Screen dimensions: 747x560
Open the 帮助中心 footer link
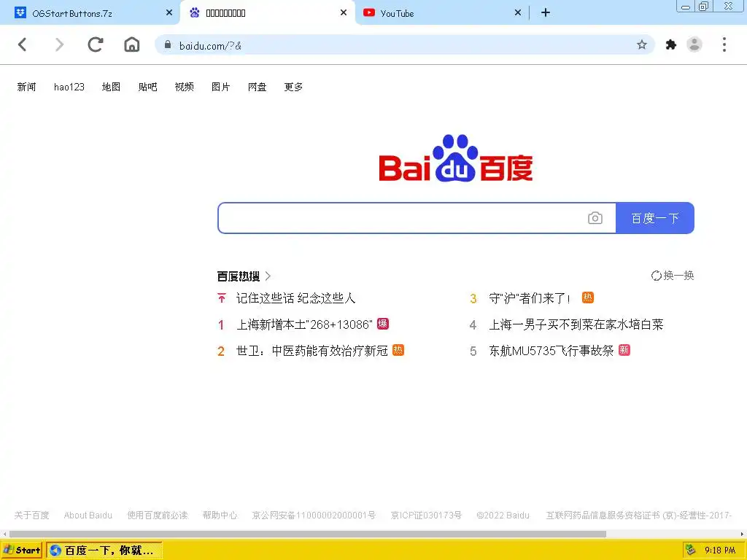tap(220, 516)
